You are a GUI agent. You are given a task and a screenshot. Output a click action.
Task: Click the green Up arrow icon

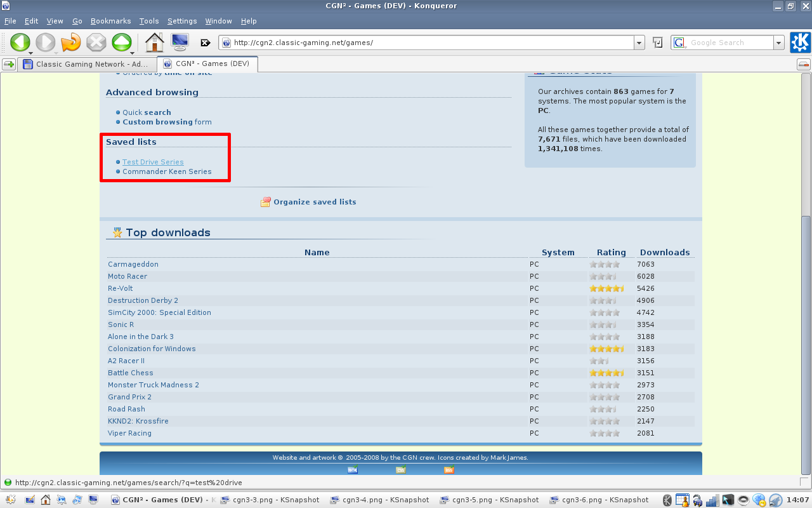[121, 43]
